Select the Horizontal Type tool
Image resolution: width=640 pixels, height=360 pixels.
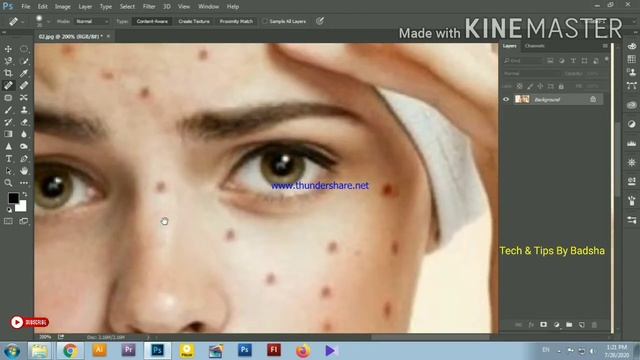pos(8,158)
